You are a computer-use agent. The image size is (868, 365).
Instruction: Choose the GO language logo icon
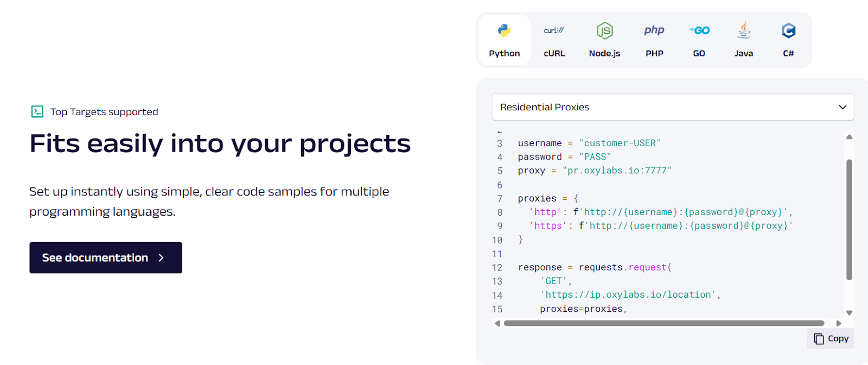699,30
